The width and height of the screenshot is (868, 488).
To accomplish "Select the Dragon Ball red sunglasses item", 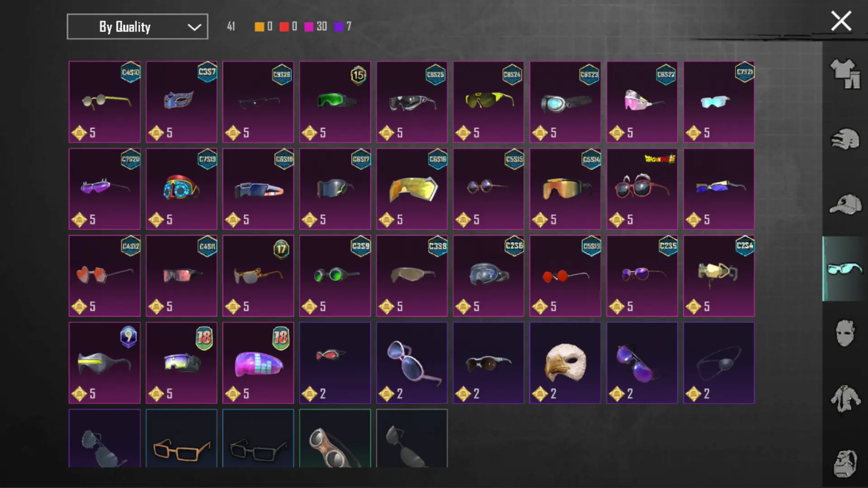I will pos(642,189).
